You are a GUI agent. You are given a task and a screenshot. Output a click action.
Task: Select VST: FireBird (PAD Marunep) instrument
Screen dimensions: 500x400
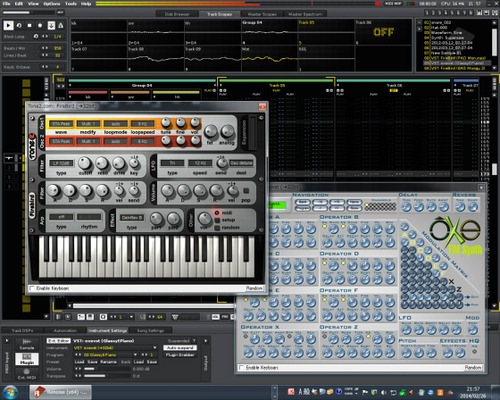click(x=457, y=58)
